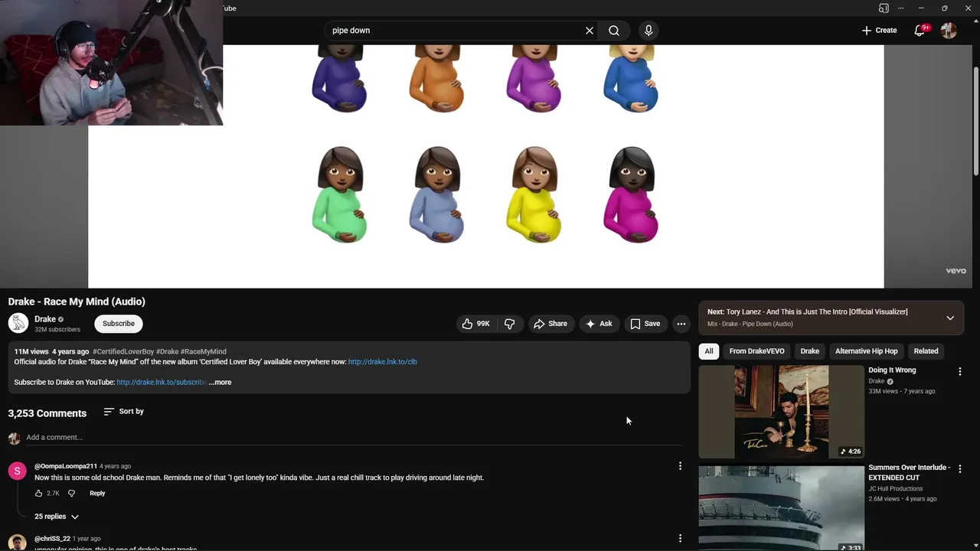Open options menu for chriSS_22 comment
This screenshot has width=980, height=551.
point(680,539)
